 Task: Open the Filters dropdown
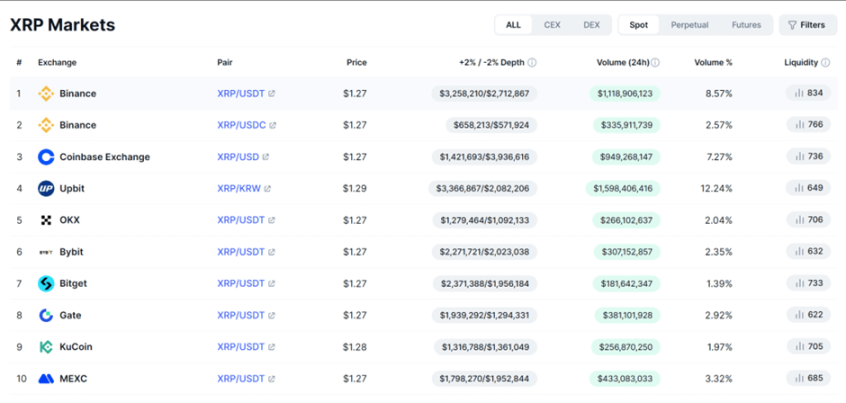(808, 25)
